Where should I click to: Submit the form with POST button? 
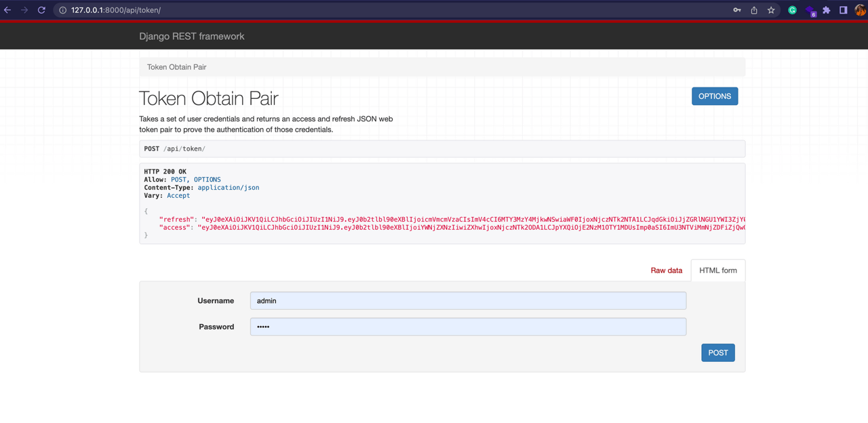pos(718,352)
